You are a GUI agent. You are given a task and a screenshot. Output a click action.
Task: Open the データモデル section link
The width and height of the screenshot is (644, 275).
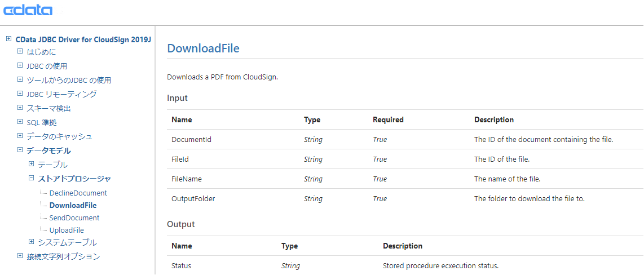(x=48, y=150)
